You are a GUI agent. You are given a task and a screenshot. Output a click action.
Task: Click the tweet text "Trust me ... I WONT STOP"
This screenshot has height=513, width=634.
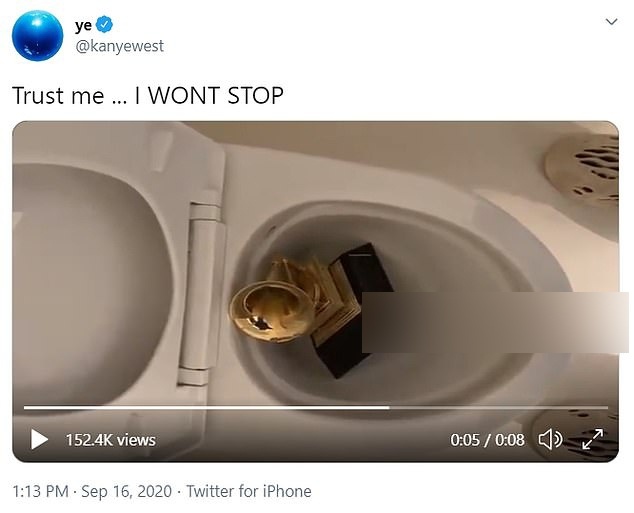click(x=148, y=96)
